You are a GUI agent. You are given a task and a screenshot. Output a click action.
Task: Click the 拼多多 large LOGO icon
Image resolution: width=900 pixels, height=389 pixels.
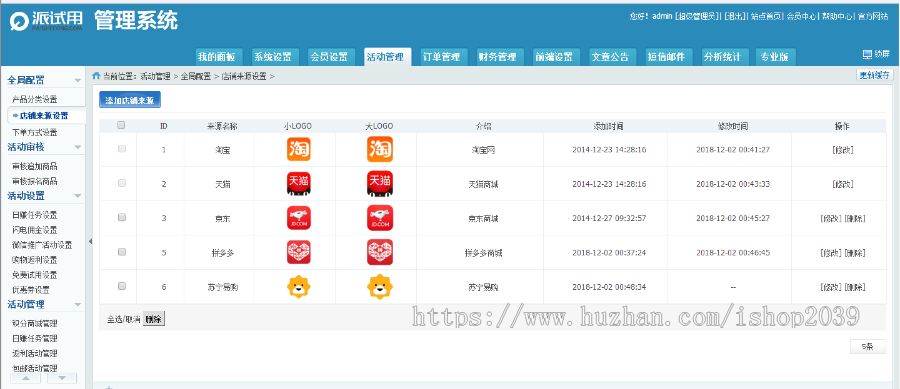[x=380, y=252]
